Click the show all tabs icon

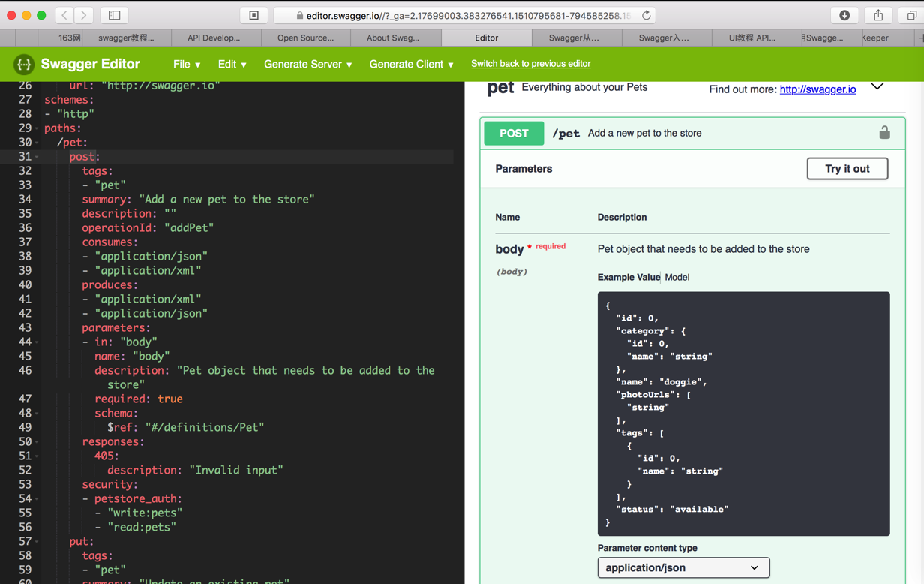911,15
